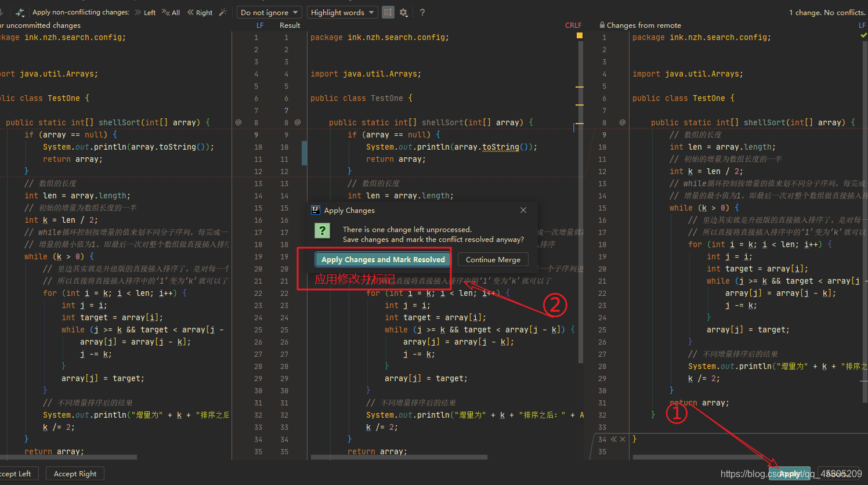Image resolution: width=868 pixels, height=485 pixels.
Task: Close the Apply Changes dialog
Action: coord(523,210)
